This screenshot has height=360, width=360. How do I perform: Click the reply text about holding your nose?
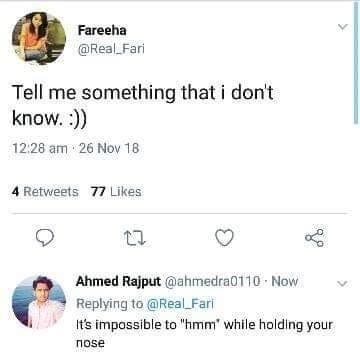point(204,333)
